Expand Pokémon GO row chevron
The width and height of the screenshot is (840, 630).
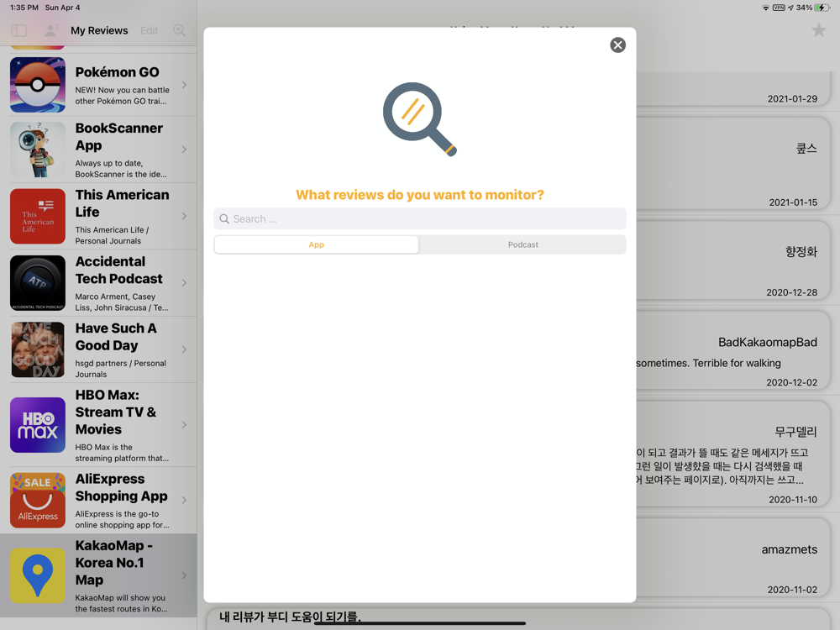[184, 85]
